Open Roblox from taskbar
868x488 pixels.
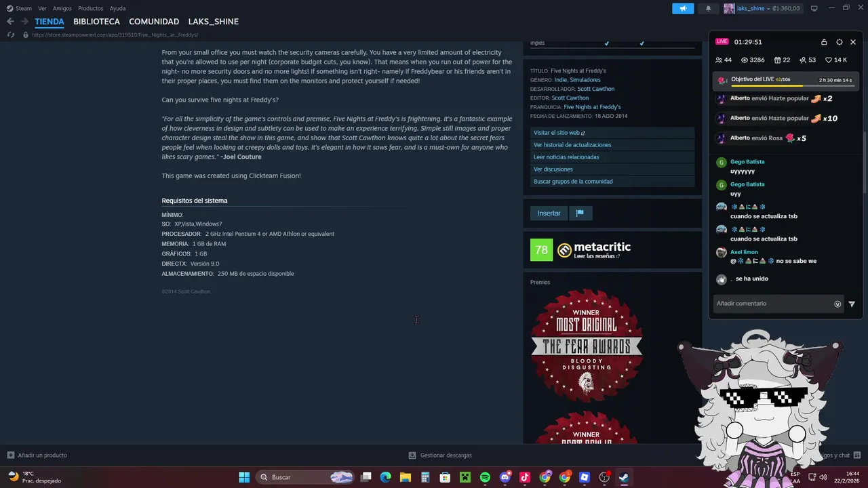click(x=585, y=477)
